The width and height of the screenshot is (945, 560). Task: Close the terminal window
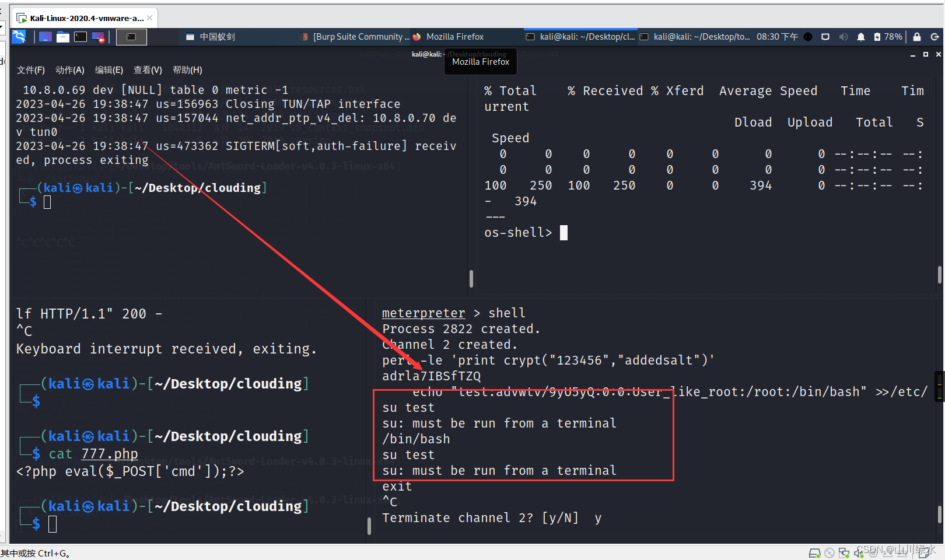point(939,54)
